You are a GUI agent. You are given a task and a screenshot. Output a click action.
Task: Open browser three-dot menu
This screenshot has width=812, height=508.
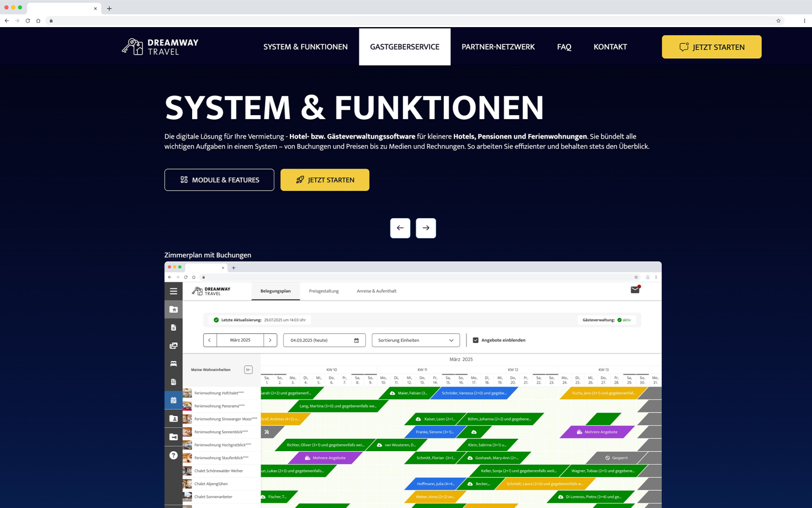click(804, 21)
